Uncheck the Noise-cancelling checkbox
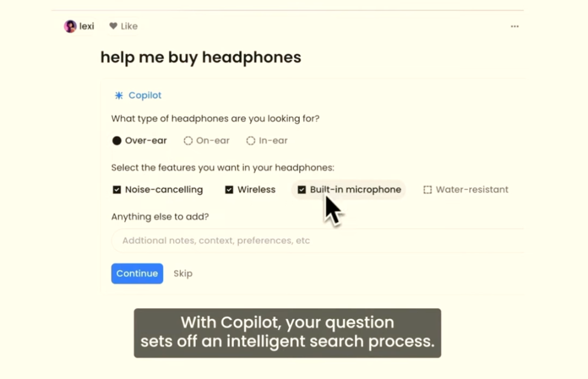This screenshot has width=588, height=379. click(117, 189)
